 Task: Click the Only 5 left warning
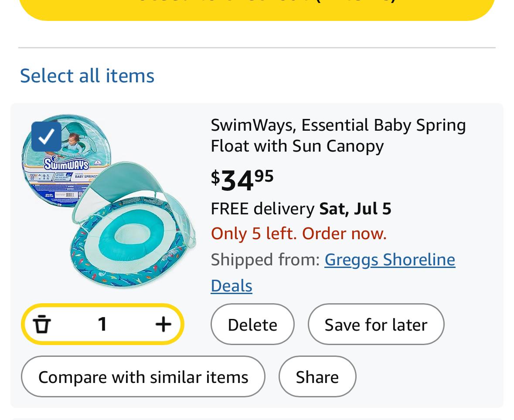pyautogui.click(x=299, y=234)
